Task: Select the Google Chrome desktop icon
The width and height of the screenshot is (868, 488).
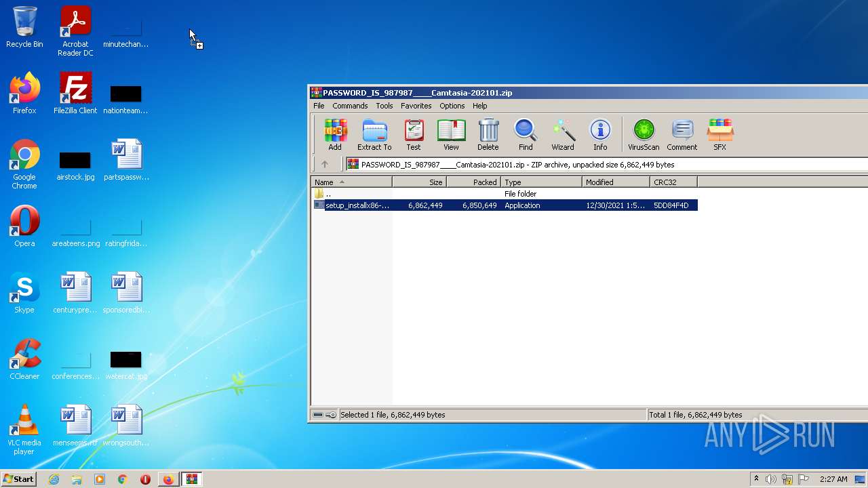Action: [24, 164]
